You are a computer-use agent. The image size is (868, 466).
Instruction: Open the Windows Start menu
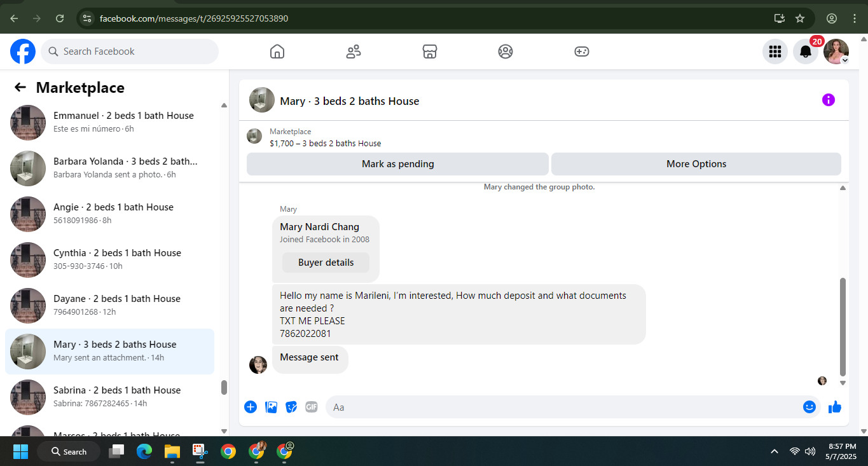(20, 451)
